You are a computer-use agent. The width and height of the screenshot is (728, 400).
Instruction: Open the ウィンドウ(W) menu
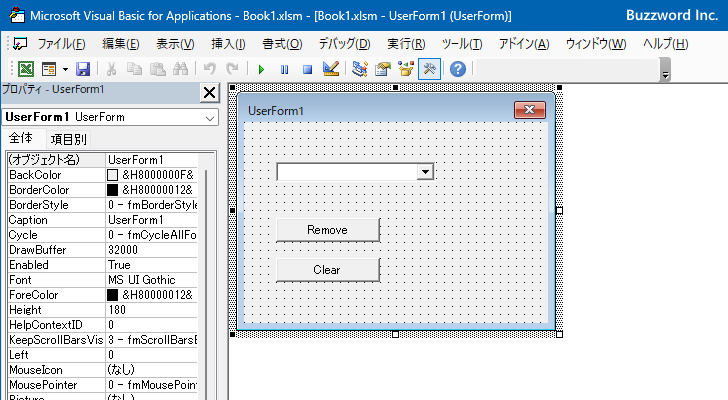(596, 44)
